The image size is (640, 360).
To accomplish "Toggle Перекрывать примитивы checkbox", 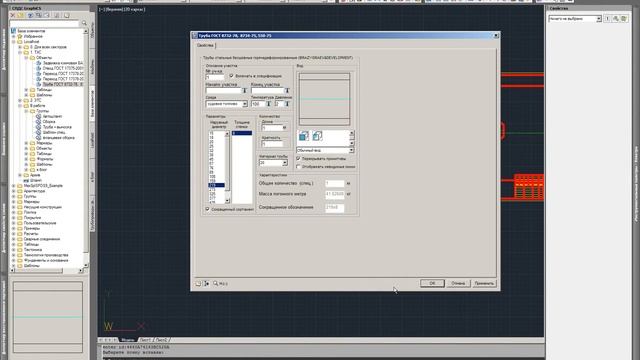I will click(x=298, y=158).
